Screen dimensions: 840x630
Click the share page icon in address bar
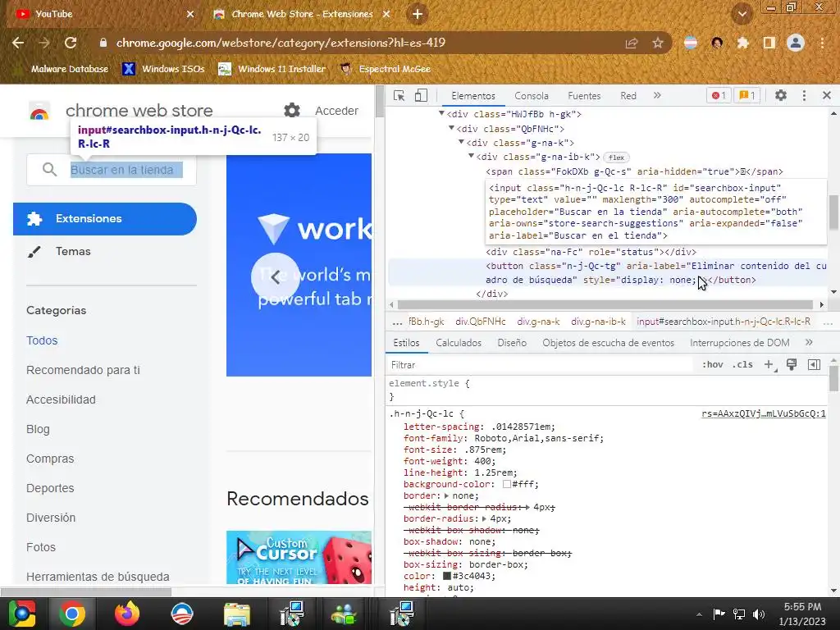[632, 43]
